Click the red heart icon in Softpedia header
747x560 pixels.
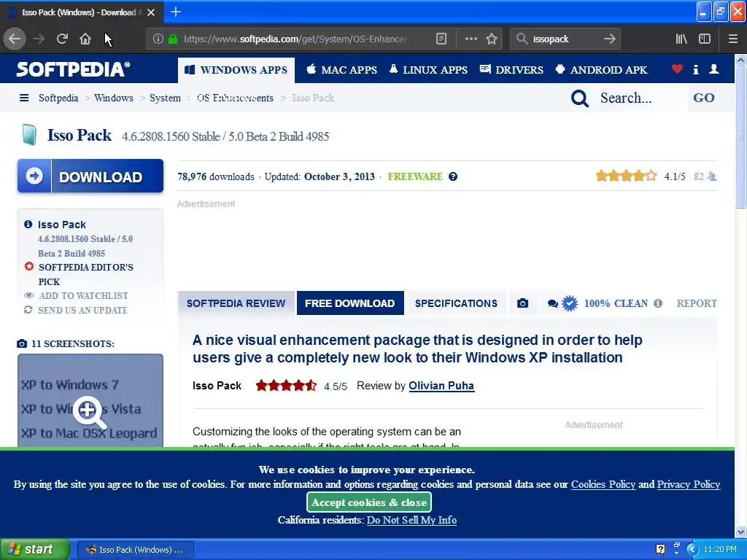pos(677,69)
